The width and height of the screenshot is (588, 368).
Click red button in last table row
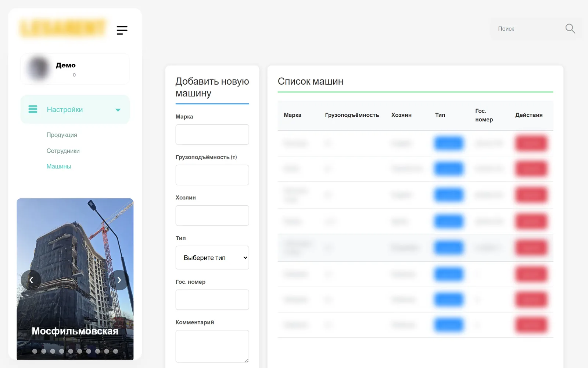coord(531,325)
